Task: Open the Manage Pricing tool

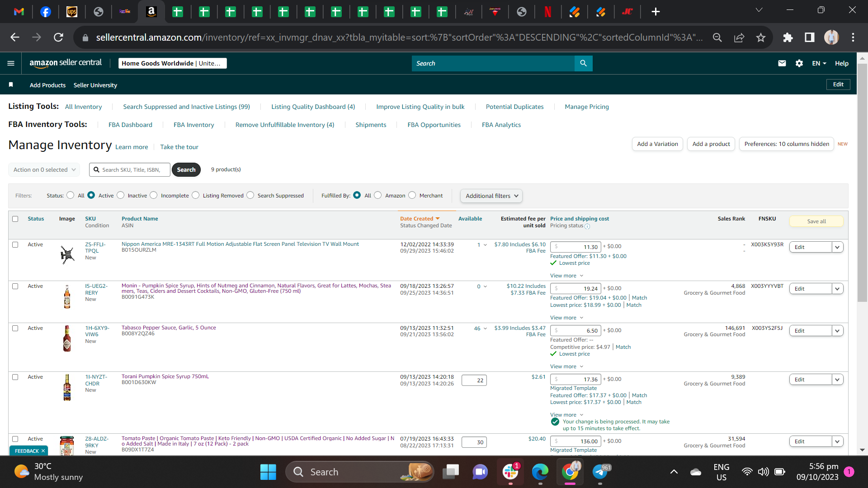Action: (587, 107)
